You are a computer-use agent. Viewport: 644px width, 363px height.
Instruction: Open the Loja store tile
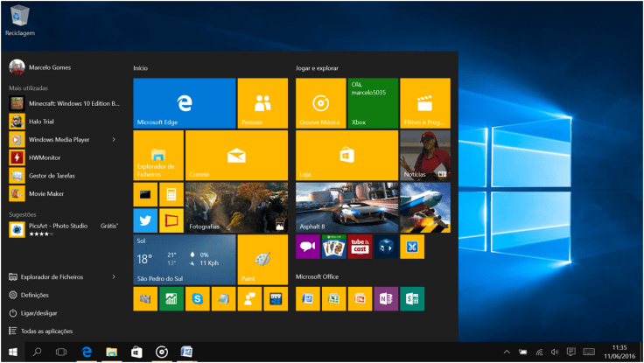coord(346,155)
